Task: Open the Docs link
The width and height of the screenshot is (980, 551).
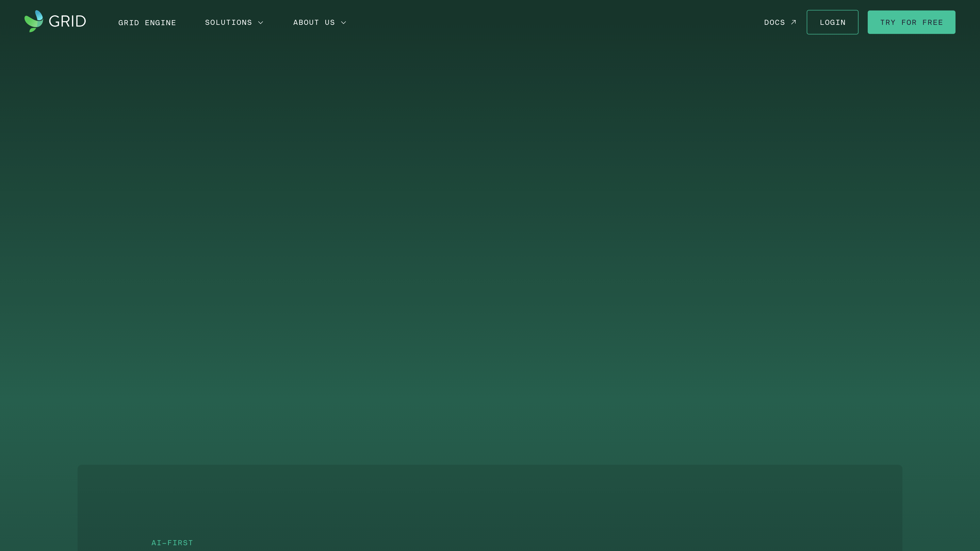Action: 774,22
